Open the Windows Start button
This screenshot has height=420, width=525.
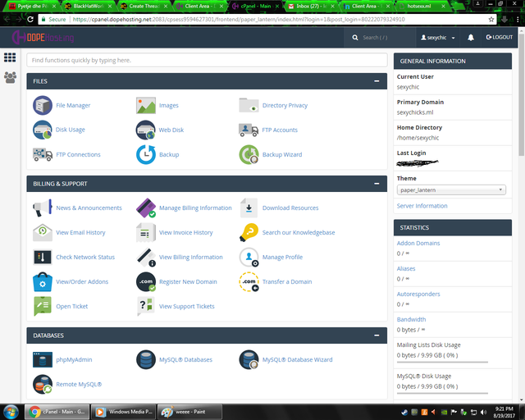pos(11,412)
